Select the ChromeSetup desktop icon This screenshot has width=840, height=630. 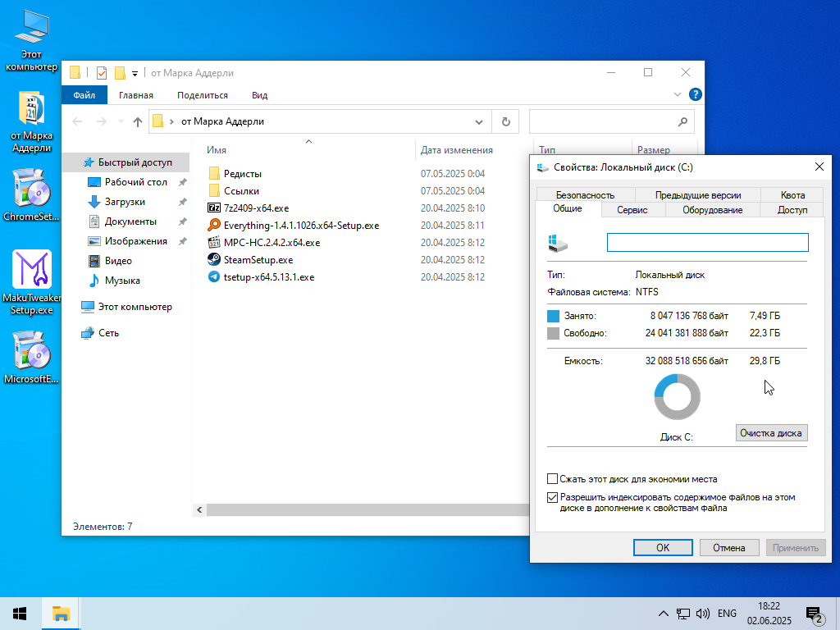[x=32, y=195]
